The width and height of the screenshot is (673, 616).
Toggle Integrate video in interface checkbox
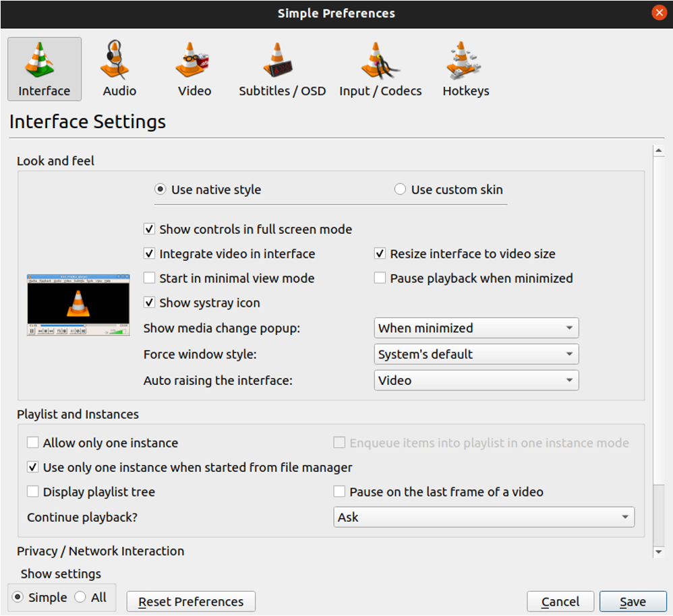click(149, 253)
